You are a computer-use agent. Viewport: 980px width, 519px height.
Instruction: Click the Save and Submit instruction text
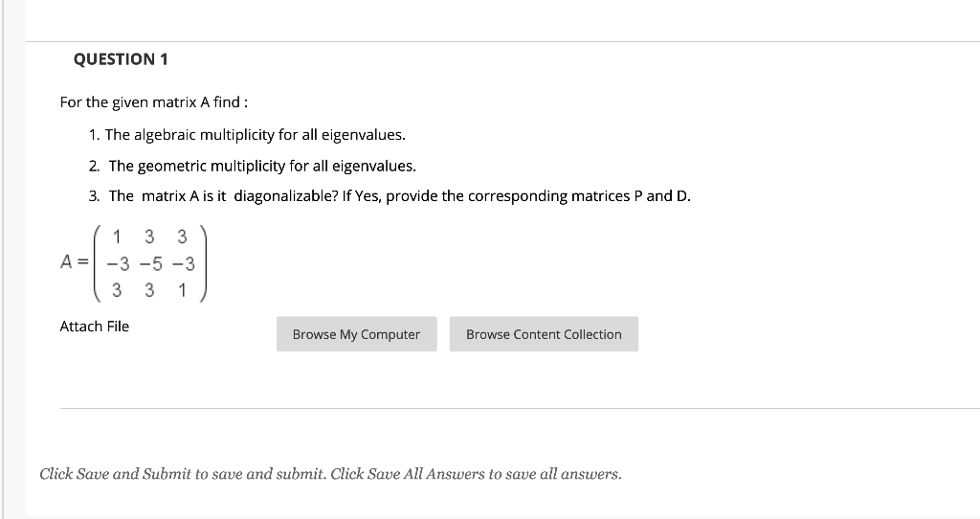tap(330, 474)
